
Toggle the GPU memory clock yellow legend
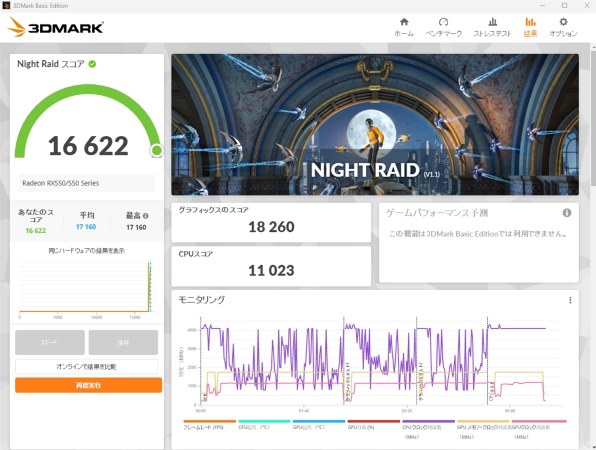483,429
